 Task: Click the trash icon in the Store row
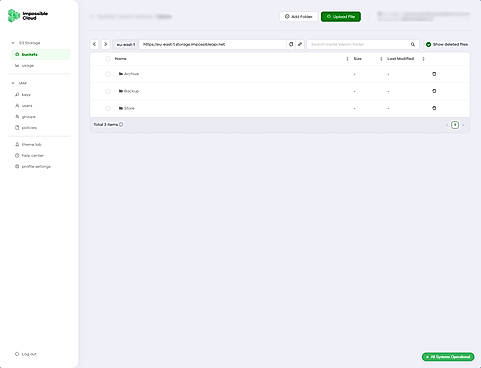(x=434, y=108)
